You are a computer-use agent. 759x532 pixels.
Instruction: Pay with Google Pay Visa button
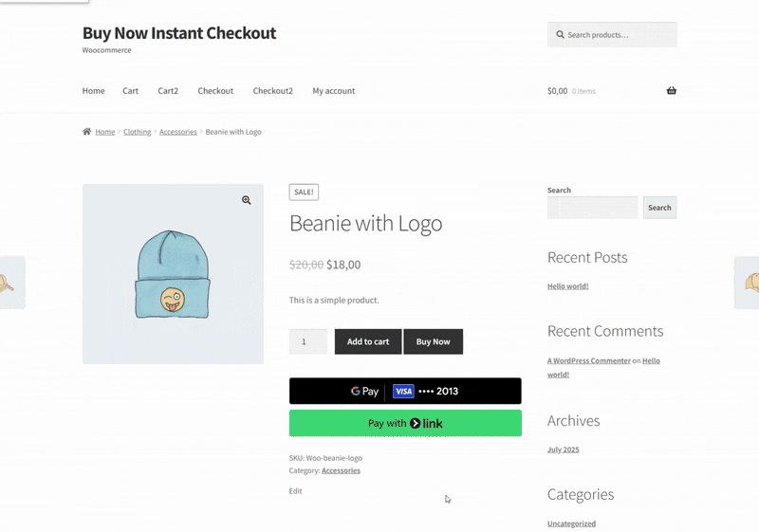tap(405, 391)
